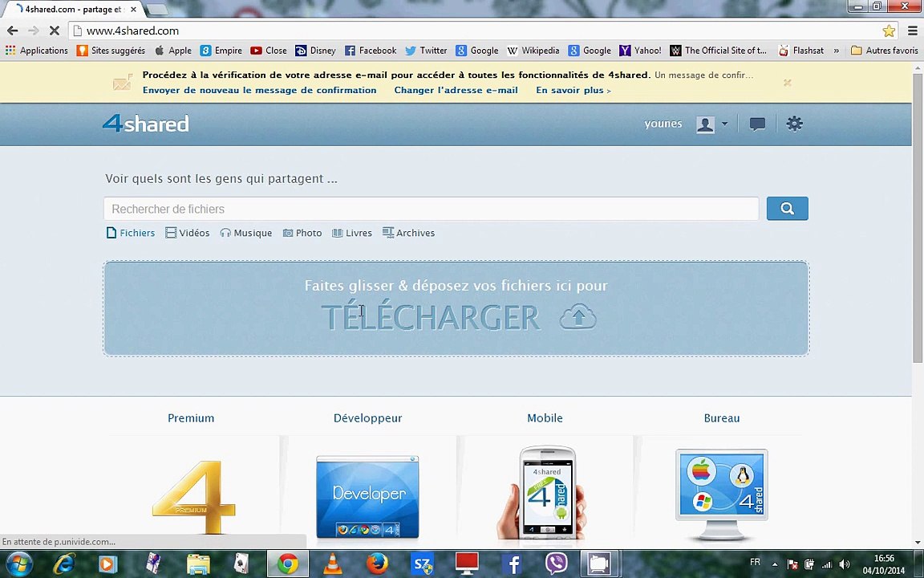Show hidden tray icons arrow

pyautogui.click(x=775, y=564)
